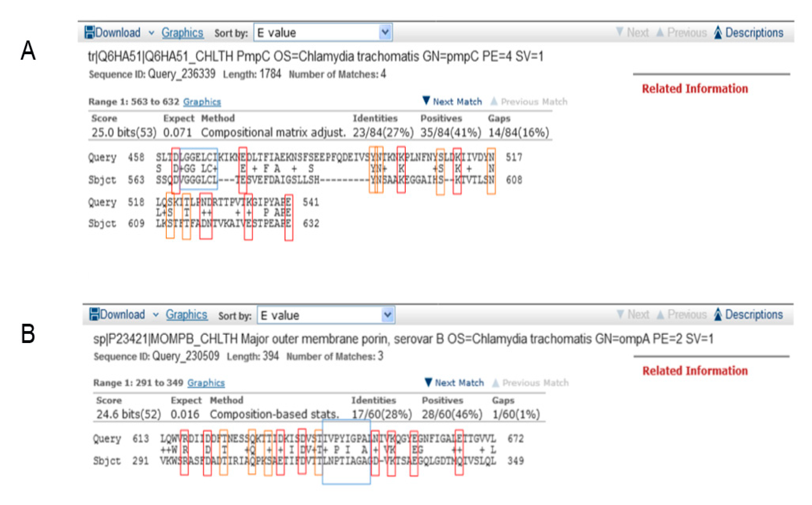Click Previous Match text in panel A
812x505 pixels.
pos(534,102)
